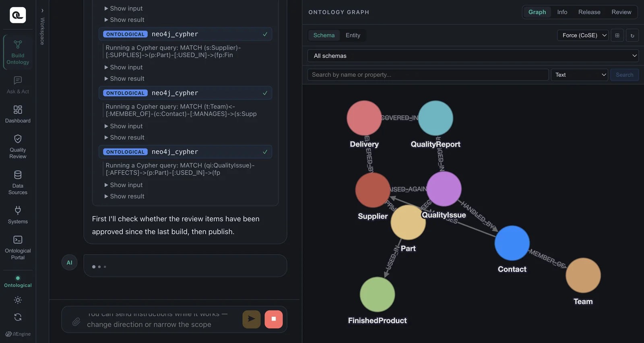The width and height of the screenshot is (644, 343).
Task: Open the Release tab
Action: (x=589, y=12)
